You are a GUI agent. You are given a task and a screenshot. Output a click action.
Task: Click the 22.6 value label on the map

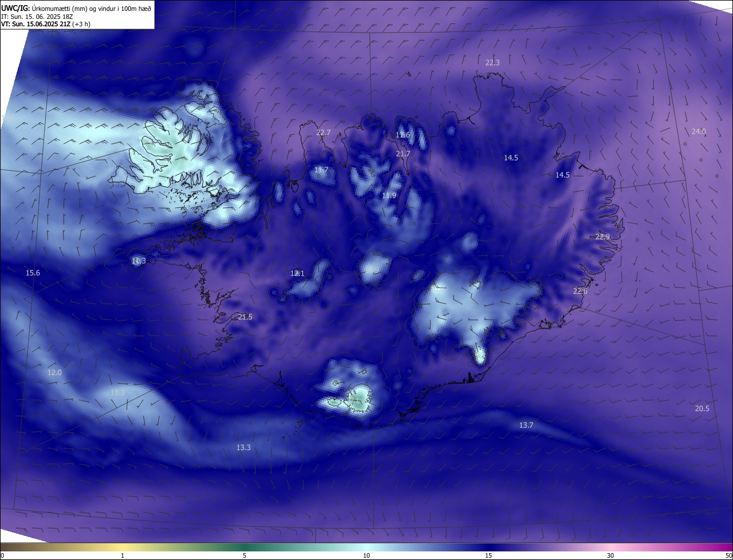[580, 291]
